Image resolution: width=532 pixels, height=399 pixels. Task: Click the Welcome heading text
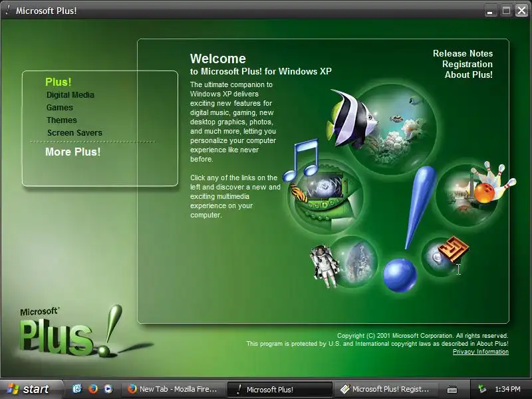[x=218, y=59]
